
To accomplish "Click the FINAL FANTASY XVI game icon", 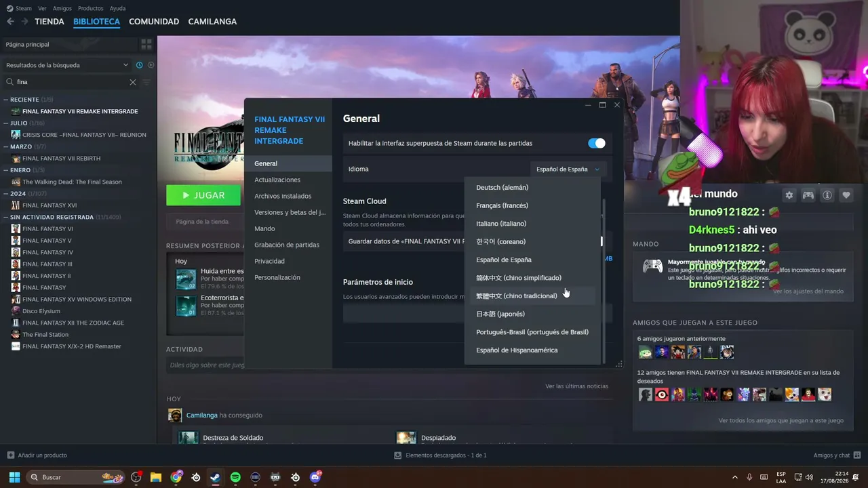I will click(16, 205).
